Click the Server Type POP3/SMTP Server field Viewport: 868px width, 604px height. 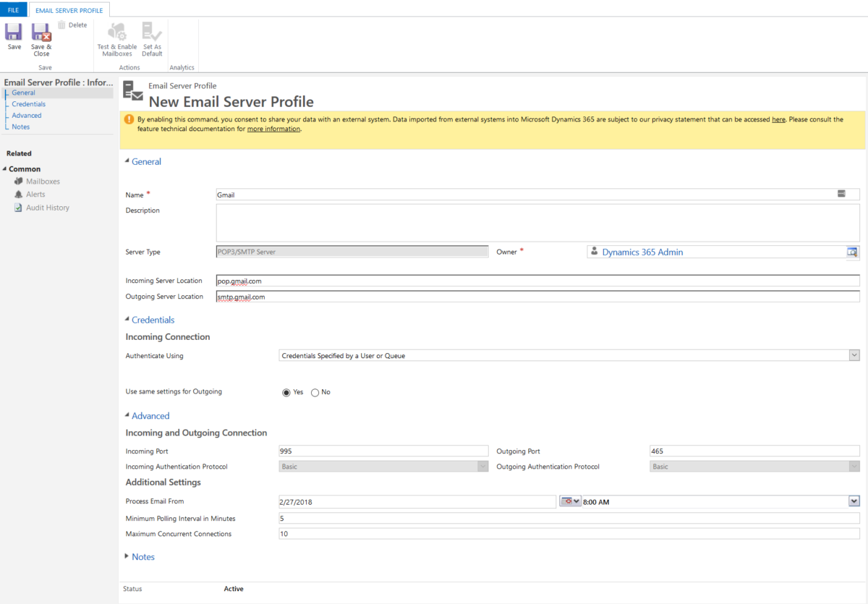click(352, 252)
